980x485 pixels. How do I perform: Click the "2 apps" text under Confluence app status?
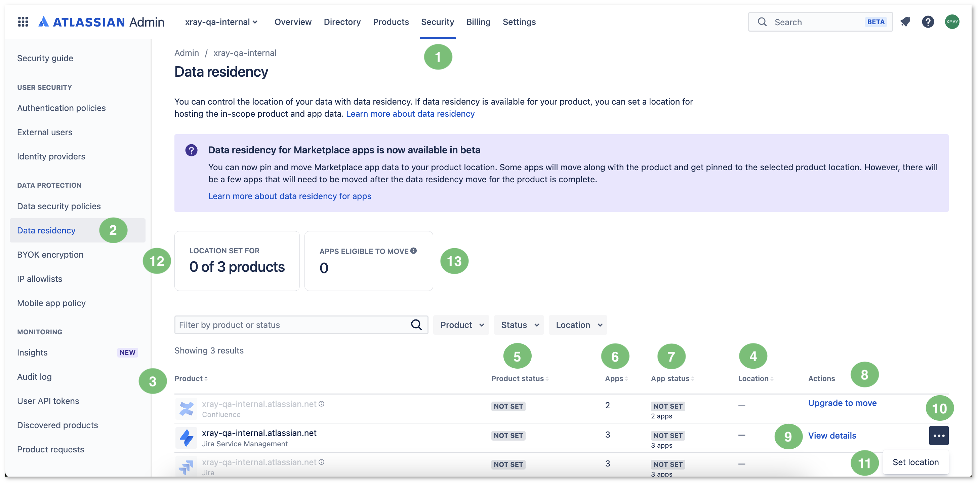point(662,416)
